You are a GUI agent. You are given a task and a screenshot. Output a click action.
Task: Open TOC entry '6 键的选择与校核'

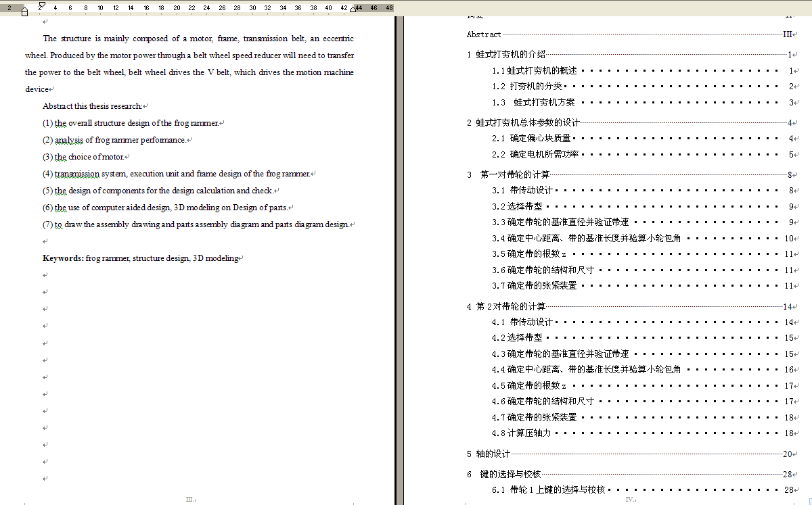[631, 475]
